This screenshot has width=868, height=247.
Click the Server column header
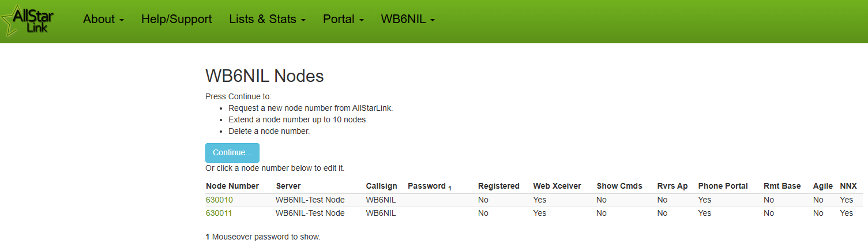click(288, 186)
